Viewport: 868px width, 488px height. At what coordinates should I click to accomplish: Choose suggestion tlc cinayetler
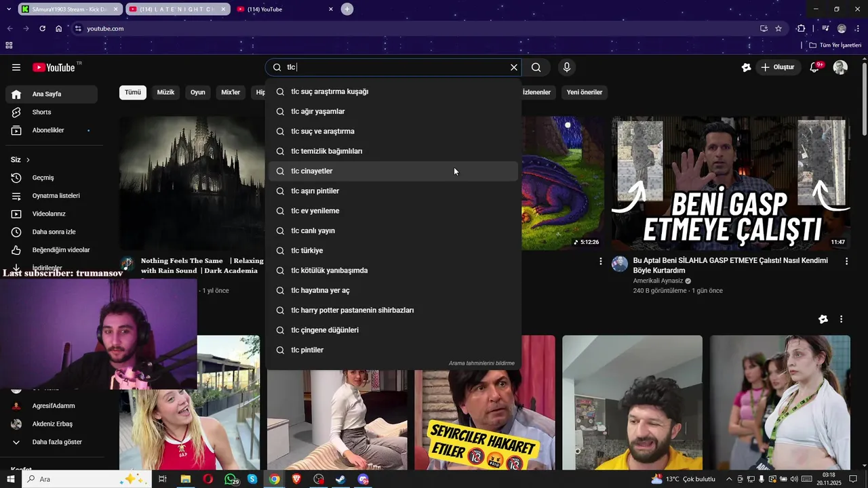(x=393, y=171)
